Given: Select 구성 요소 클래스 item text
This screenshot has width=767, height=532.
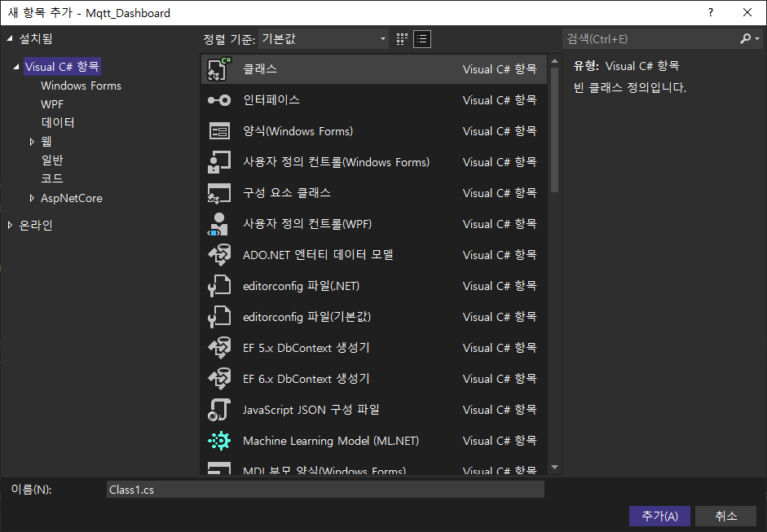Looking at the screenshot, I should [287, 193].
